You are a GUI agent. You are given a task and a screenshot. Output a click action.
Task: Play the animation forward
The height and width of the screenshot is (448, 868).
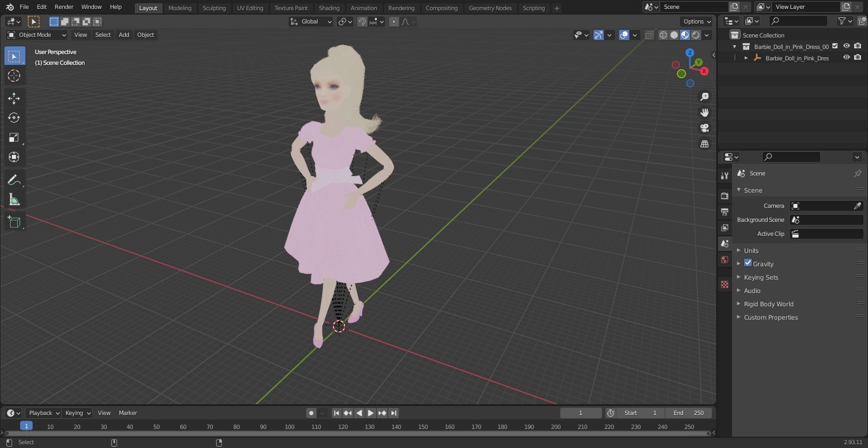tap(370, 413)
